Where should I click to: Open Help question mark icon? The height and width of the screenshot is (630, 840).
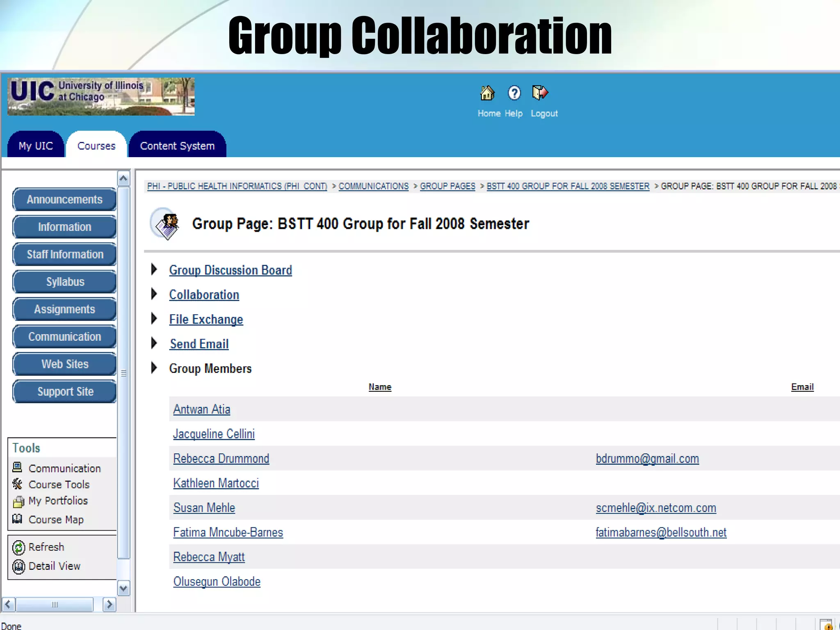click(514, 93)
